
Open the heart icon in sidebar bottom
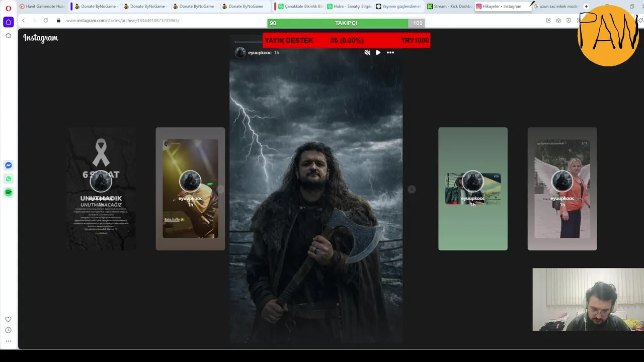pos(8,319)
